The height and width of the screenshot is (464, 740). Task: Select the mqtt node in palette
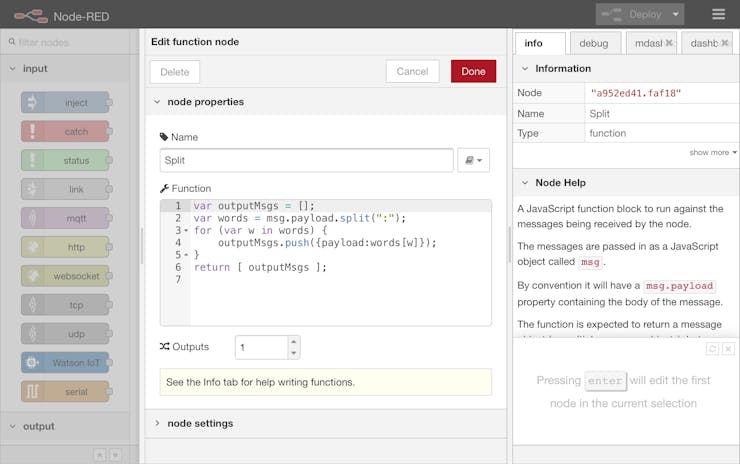[65, 218]
